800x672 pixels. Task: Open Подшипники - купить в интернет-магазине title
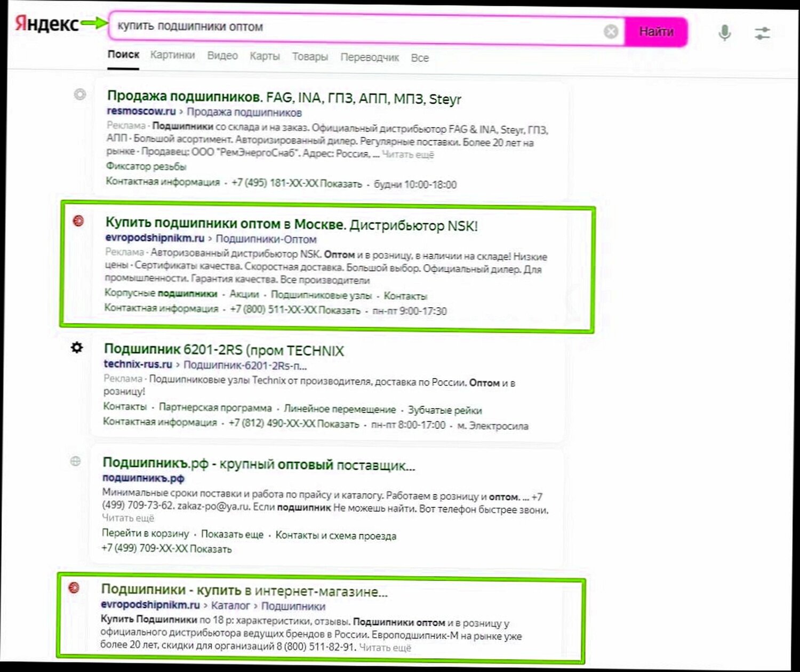244,590
